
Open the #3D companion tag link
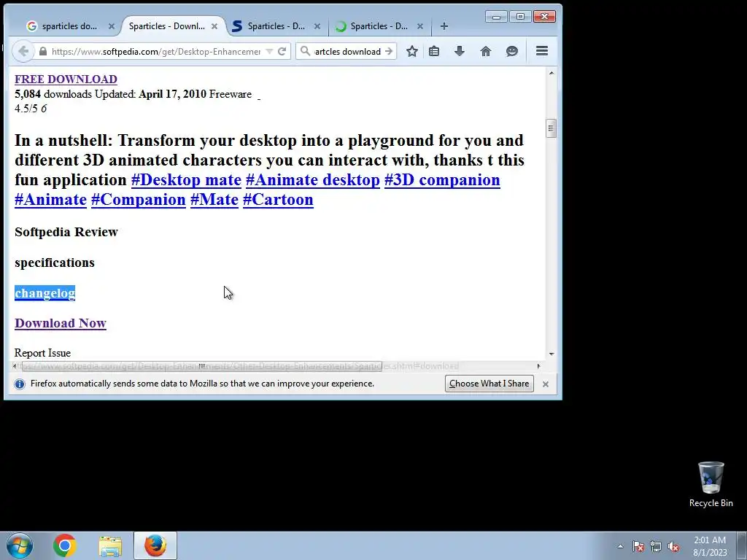[x=442, y=180]
